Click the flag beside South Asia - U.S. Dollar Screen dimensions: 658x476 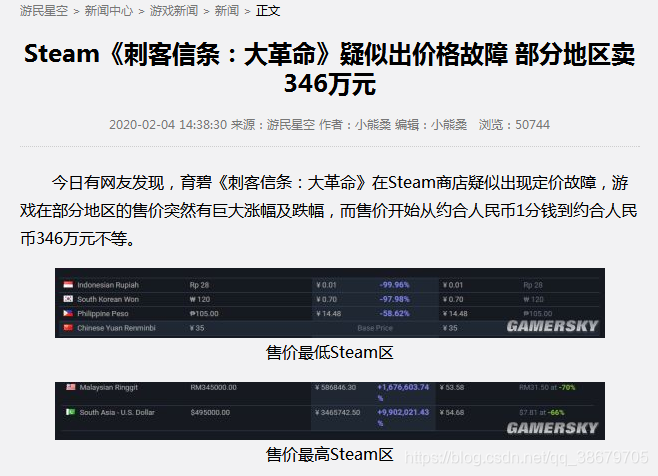(70, 412)
